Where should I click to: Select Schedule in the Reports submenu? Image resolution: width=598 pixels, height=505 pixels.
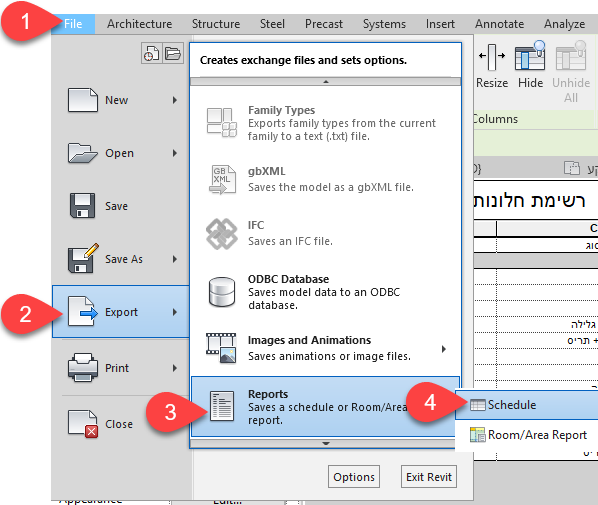[527, 405]
